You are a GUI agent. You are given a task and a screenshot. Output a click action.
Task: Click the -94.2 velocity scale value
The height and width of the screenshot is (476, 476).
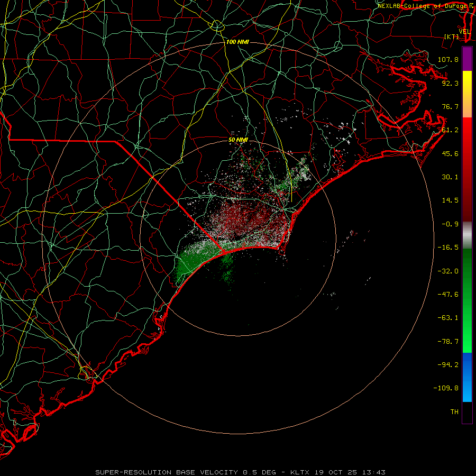448,364
